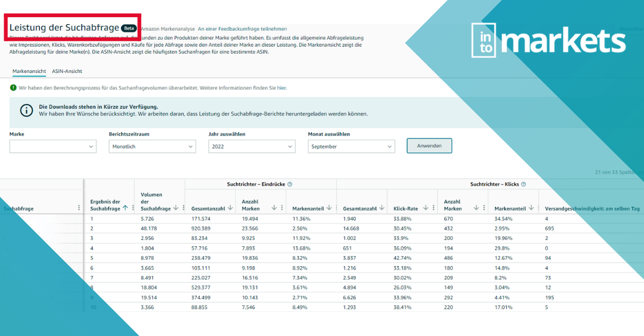Select brand clicks cell '486'
This screenshot has height=336, width=644.
tap(449, 257)
